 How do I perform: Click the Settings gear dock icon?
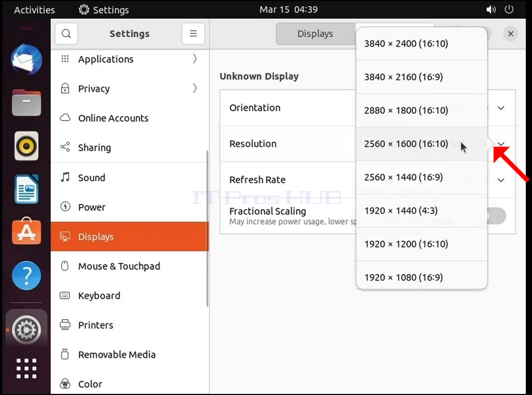tap(26, 329)
